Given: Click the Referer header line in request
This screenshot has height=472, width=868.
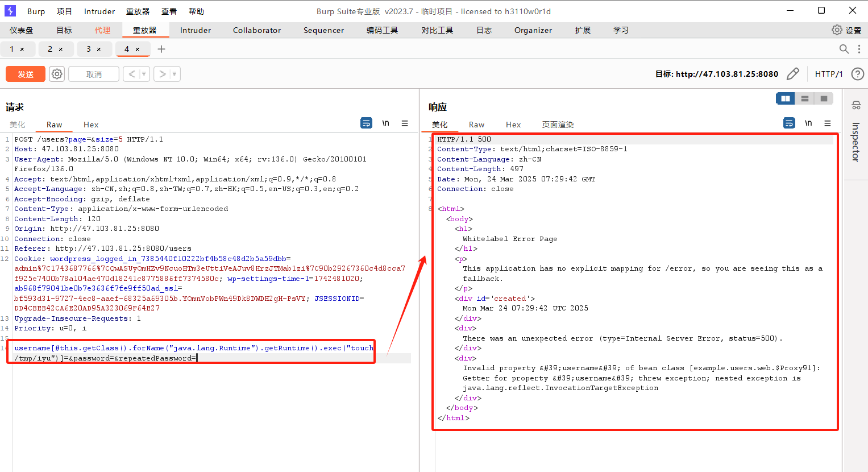Looking at the screenshot, I should coord(103,249).
